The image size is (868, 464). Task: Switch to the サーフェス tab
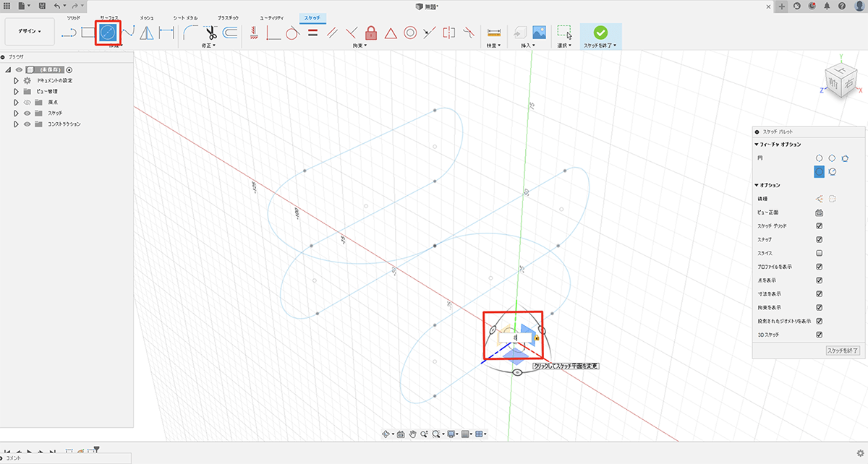tap(109, 17)
